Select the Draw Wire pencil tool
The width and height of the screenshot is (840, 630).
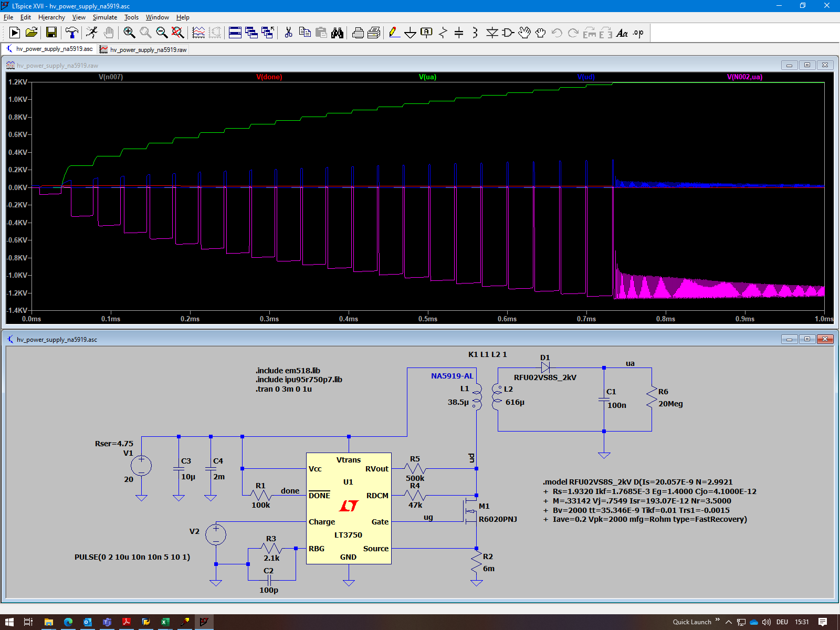coord(394,33)
